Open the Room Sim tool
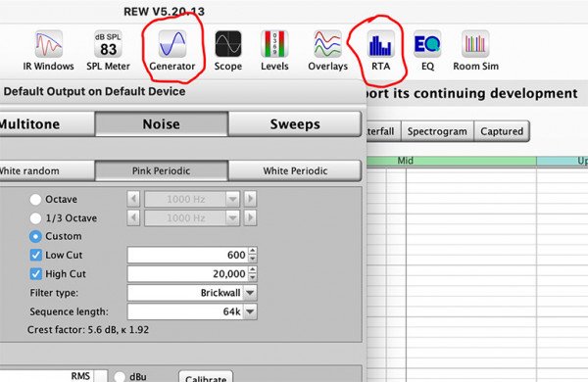Screen dimensions: 588x382 (475, 51)
